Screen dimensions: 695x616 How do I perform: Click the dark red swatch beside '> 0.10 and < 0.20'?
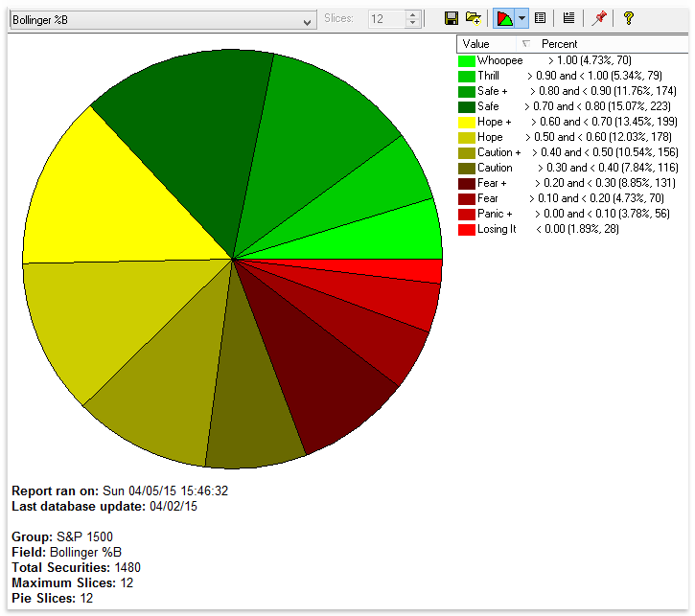click(x=466, y=199)
